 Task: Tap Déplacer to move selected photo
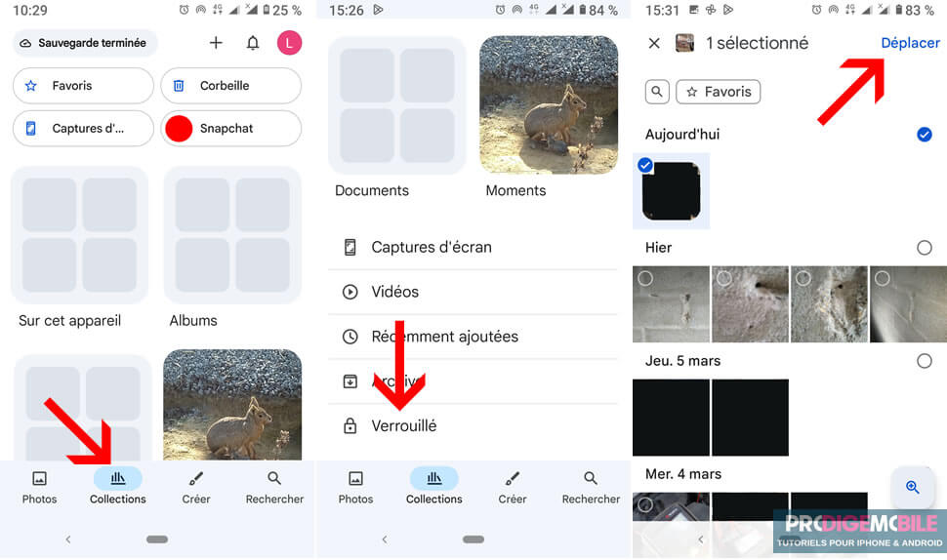click(910, 43)
